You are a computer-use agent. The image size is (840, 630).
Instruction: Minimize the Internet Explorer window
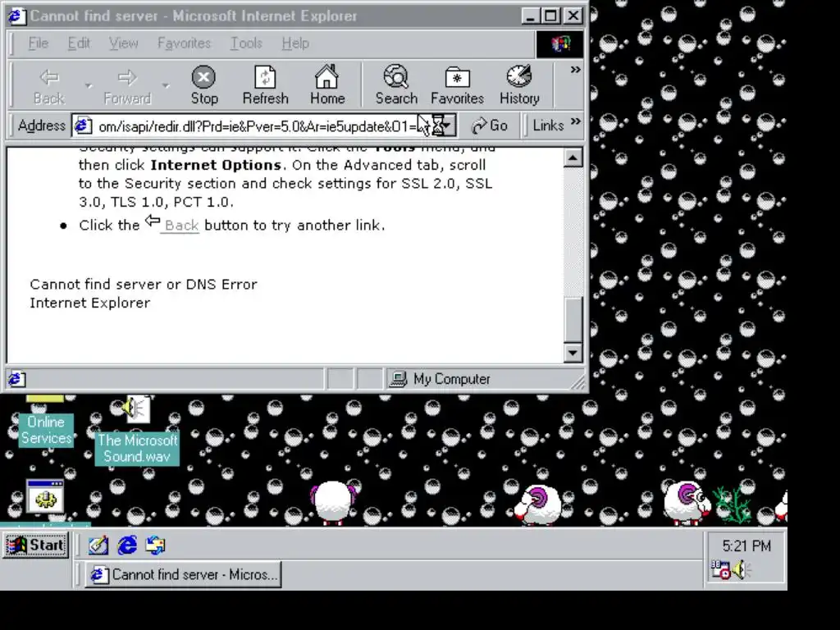point(531,16)
